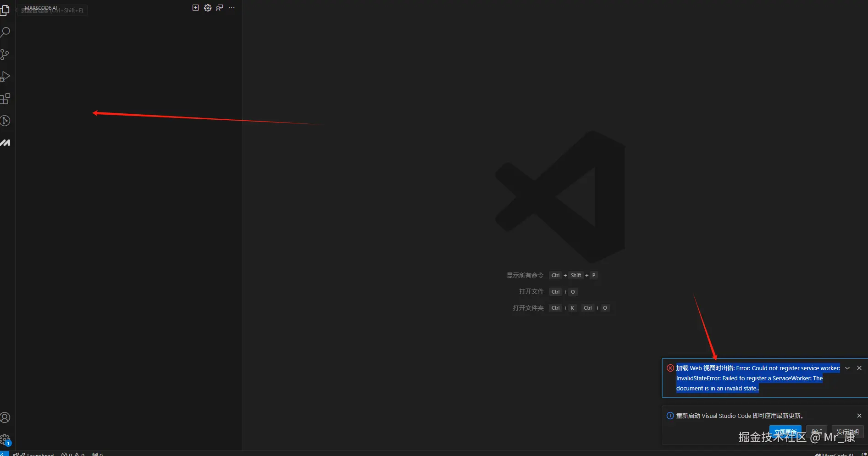868x456 pixels.
Task: Open the panel's more actions ellipsis menu
Action: pyautogui.click(x=232, y=8)
